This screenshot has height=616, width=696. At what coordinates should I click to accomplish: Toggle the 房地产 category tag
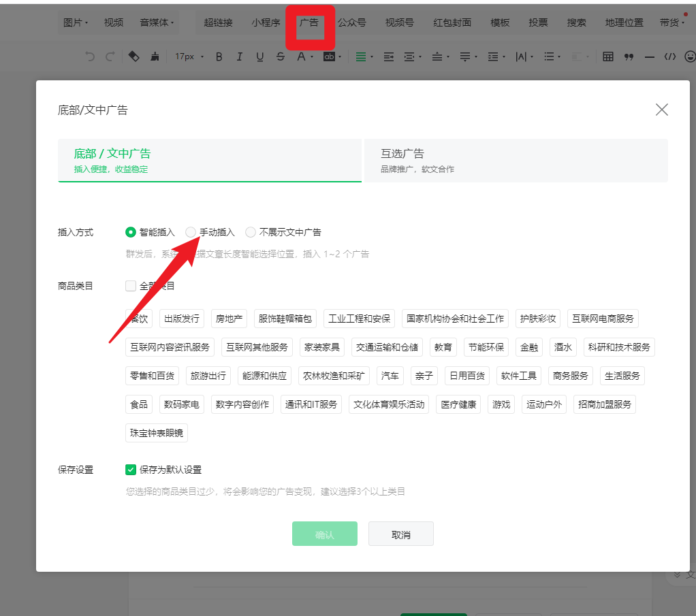(229, 319)
